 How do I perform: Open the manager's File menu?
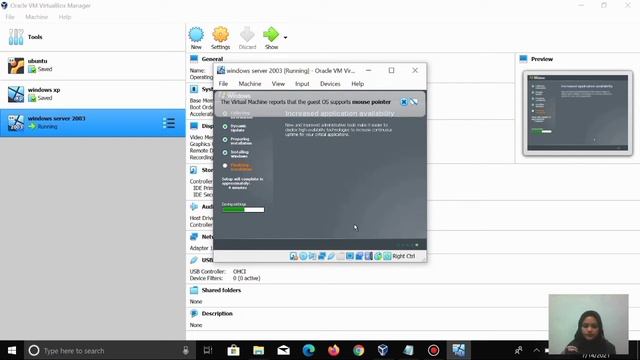coord(10,17)
